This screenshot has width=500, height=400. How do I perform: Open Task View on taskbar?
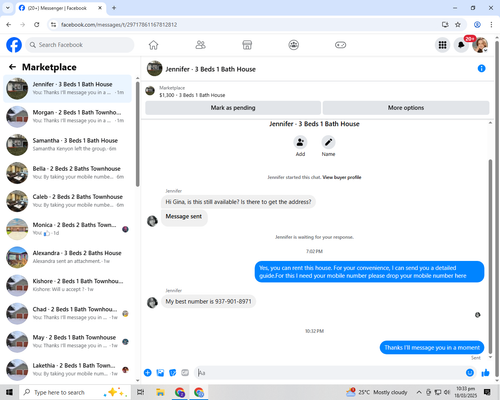point(141,392)
